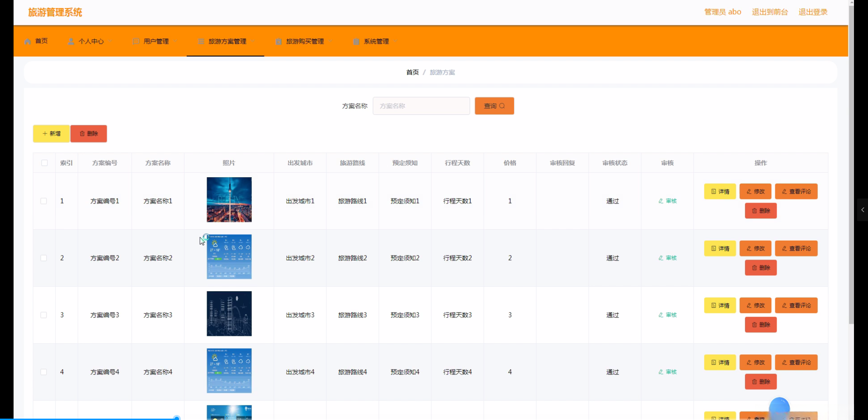Open 详情 details for 方案名称2
The image size is (868, 420).
coord(720,249)
